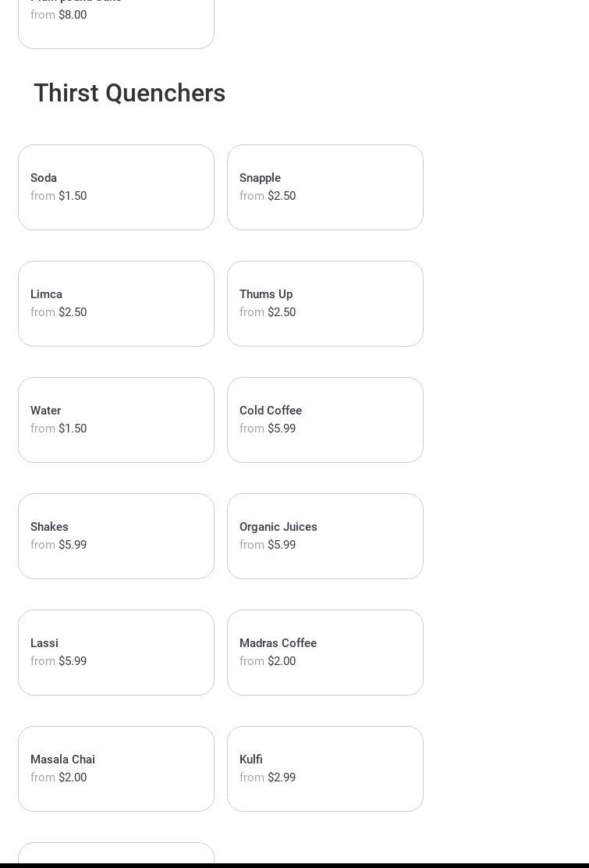Open the Thums Up item
Screen dimensions: 589x868
325,304
